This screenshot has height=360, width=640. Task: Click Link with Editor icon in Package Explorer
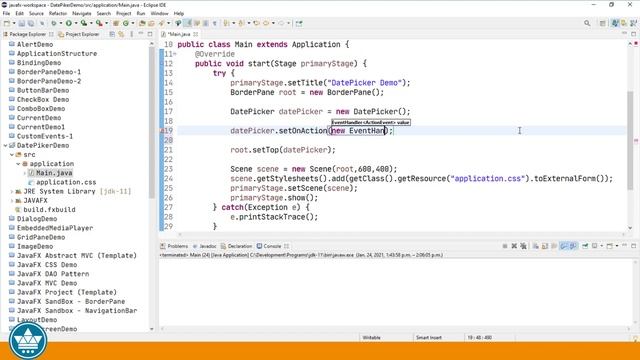[121, 34]
